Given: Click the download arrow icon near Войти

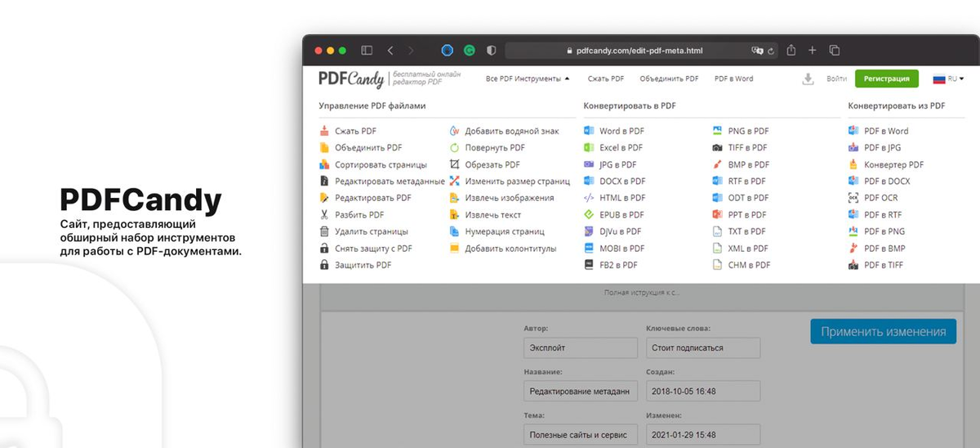Looking at the screenshot, I should [808, 79].
